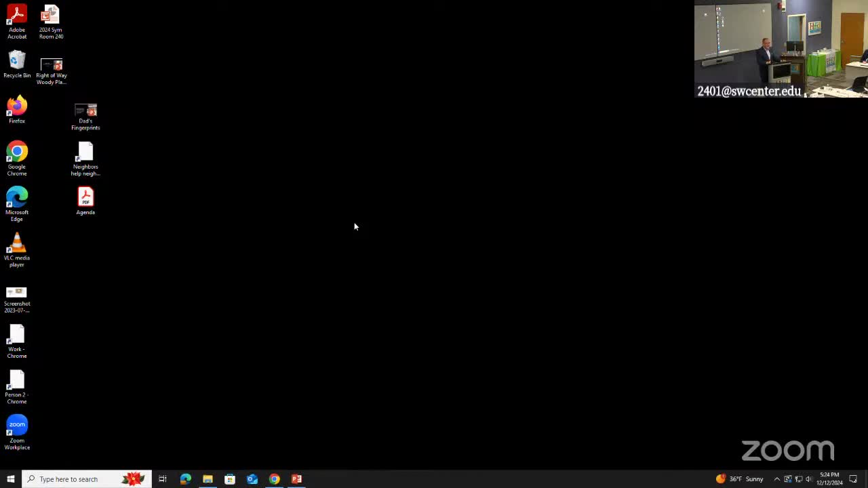
Task: Select the Screenshot 2023-07 image file
Action: pos(17,300)
